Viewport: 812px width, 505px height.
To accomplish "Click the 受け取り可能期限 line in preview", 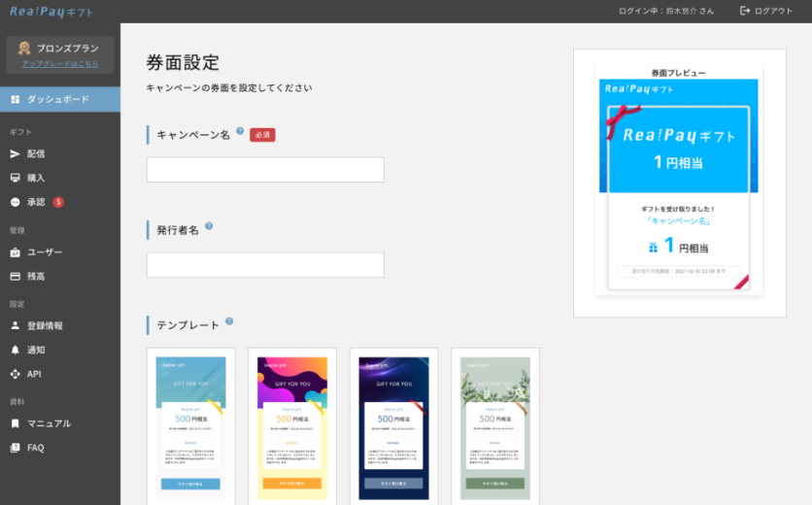I will (678, 271).
